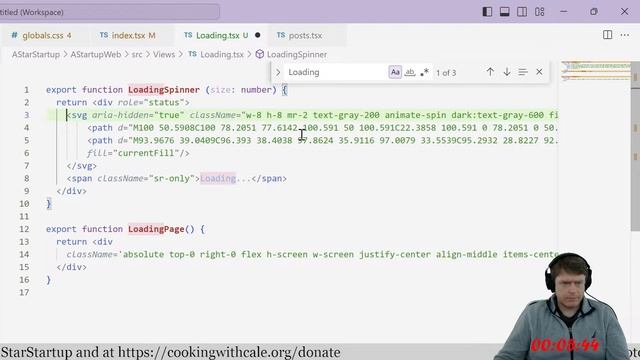
Task: Toggle bottom panel layout icon
Action: (x=504, y=12)
